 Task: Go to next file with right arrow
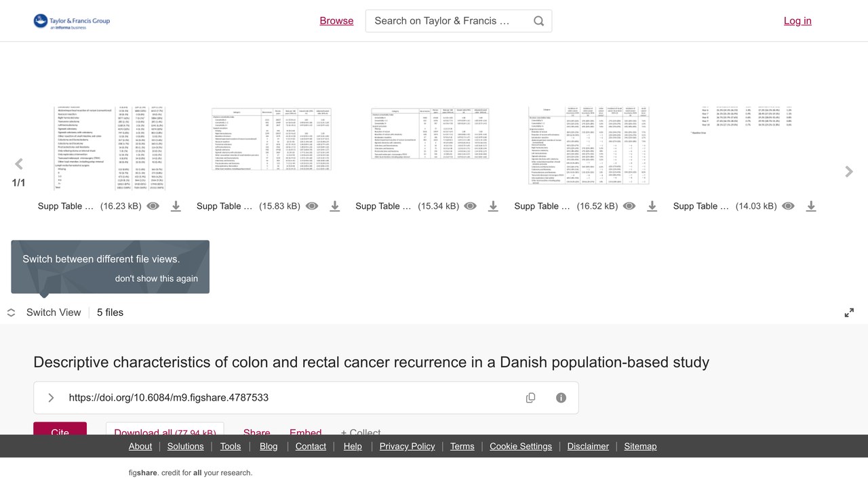coord(849,172)
